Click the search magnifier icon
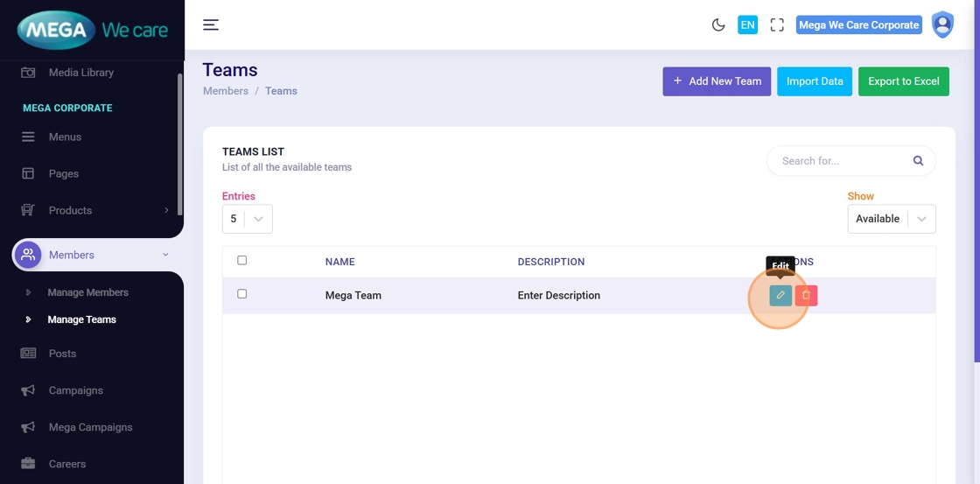The image size is (980, 484). (918, 161)
